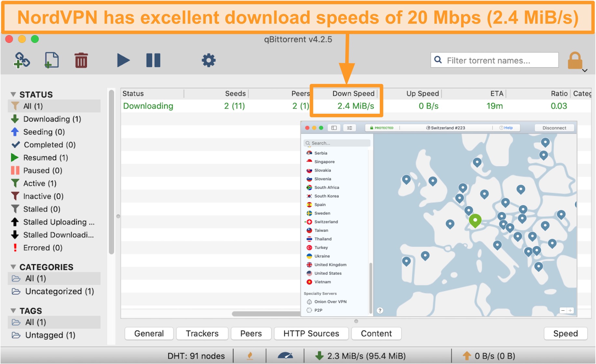Select the Completed (0) filter

click(54, 145)
